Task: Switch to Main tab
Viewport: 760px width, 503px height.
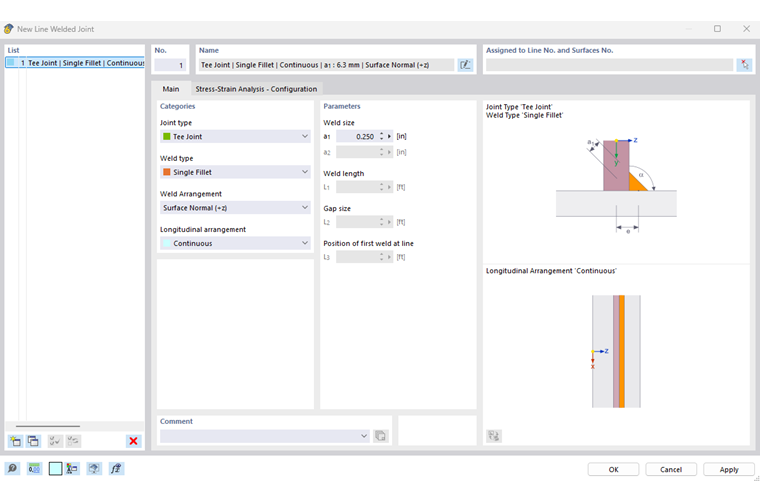Action: [171, 89]
